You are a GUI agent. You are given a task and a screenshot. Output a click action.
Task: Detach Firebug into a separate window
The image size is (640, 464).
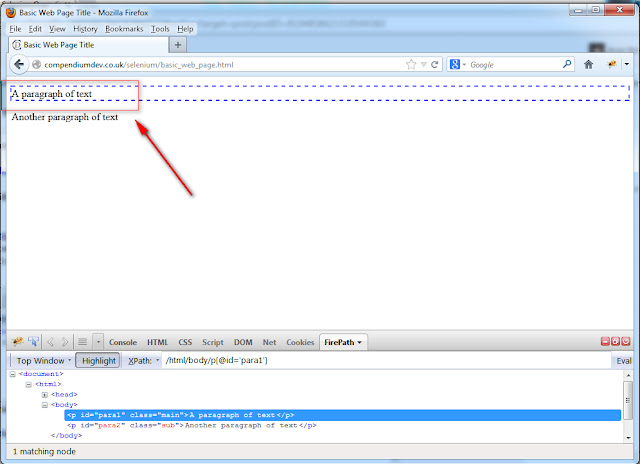coord(616,341)
